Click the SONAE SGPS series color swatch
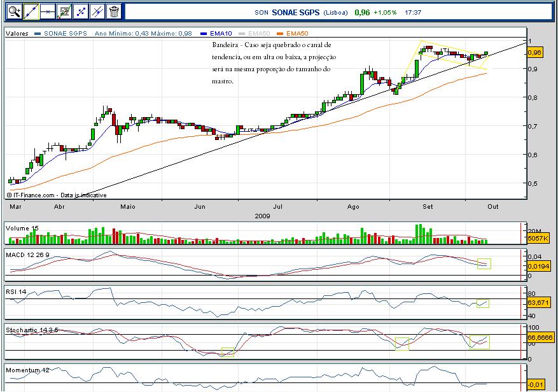The image size is (558, 392). [38, 34]
